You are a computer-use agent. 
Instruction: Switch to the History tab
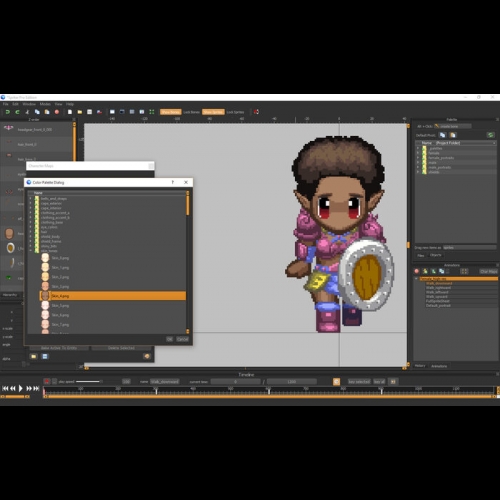point(420,366)
